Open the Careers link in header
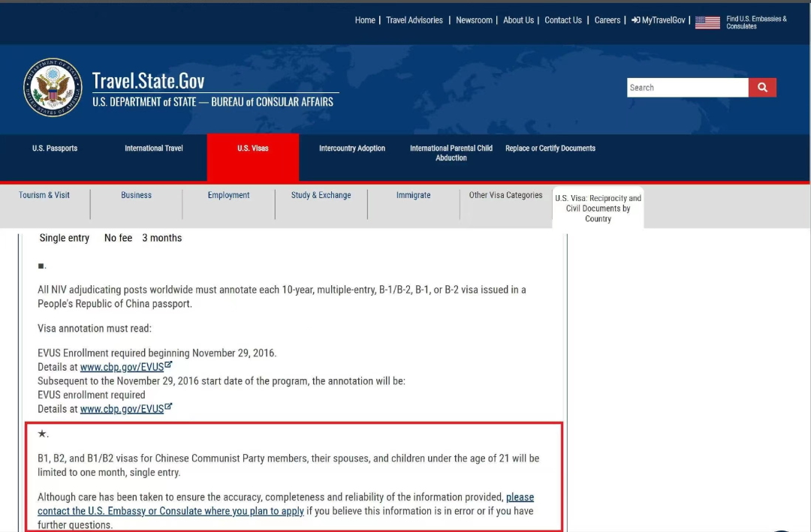Screen dimensions: 811x532 [607, 20]
